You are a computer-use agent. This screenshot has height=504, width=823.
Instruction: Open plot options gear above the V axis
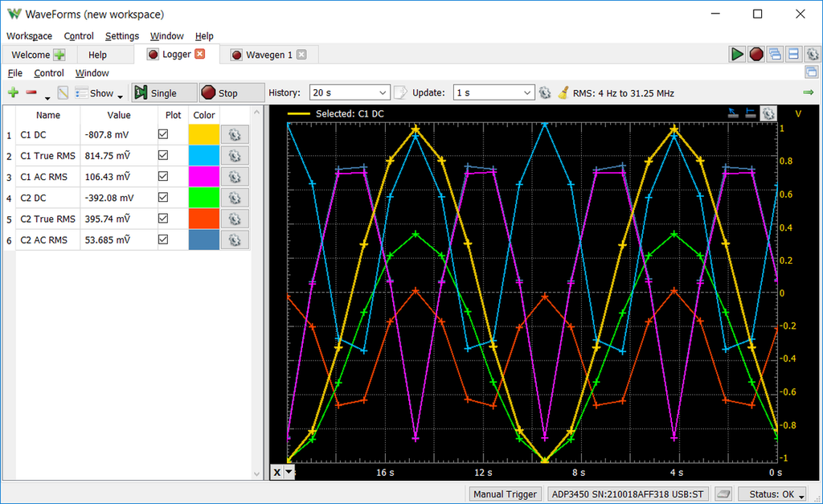(768, 113)
